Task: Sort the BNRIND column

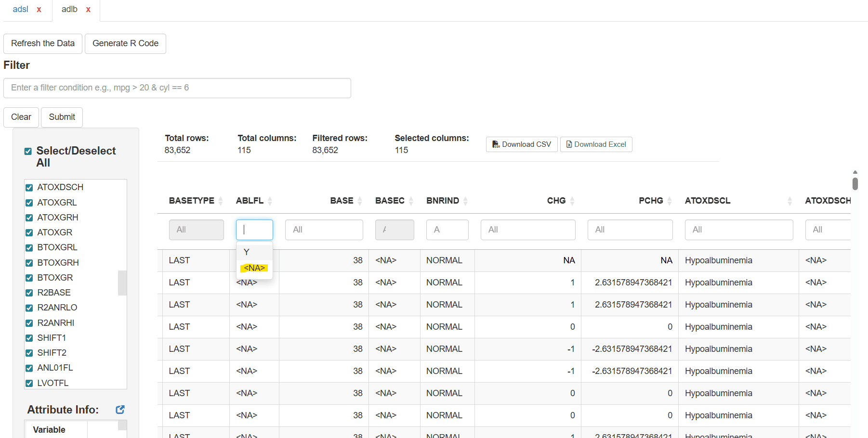Action: (x=464, y=201)
